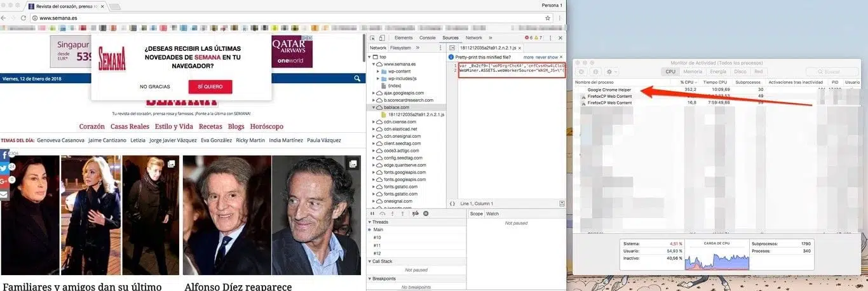868x291 pixels.
Task: Sort by the % CPU column header
Action: (688, 82)
